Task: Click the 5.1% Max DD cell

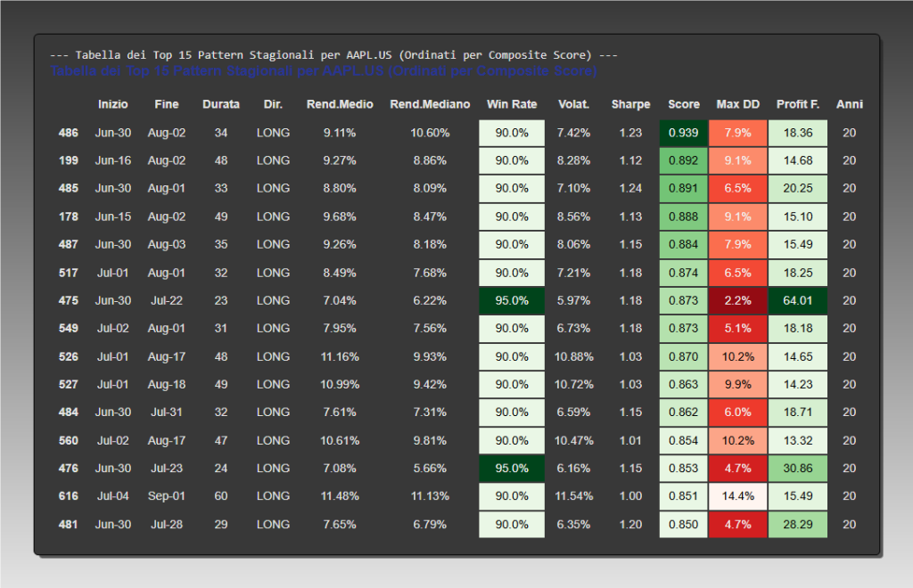Action: click(x=737, y=328)
